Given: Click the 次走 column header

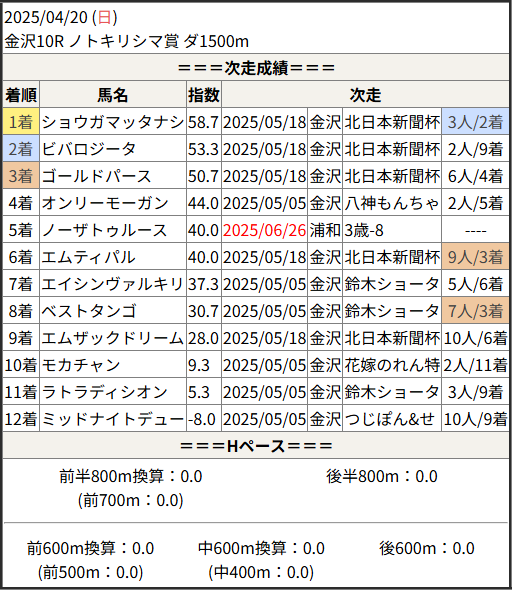Looking at the screenshot, I should pos(365,95).
